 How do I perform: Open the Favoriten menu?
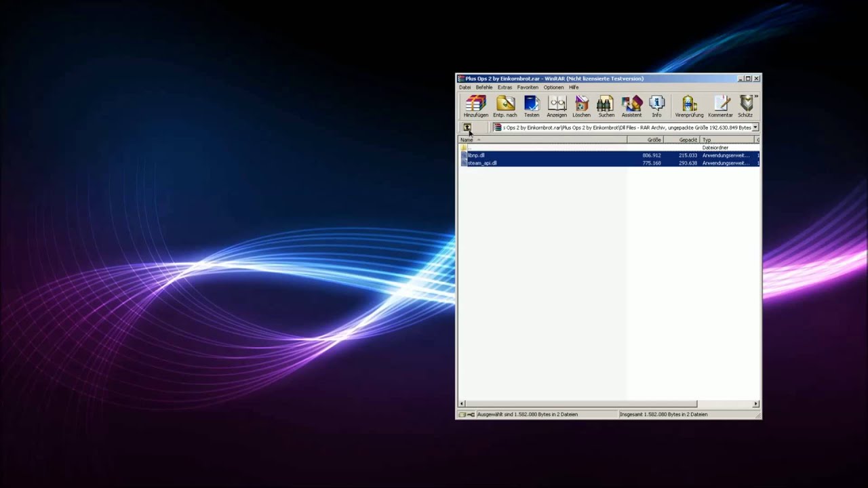[x=528, y=87]
